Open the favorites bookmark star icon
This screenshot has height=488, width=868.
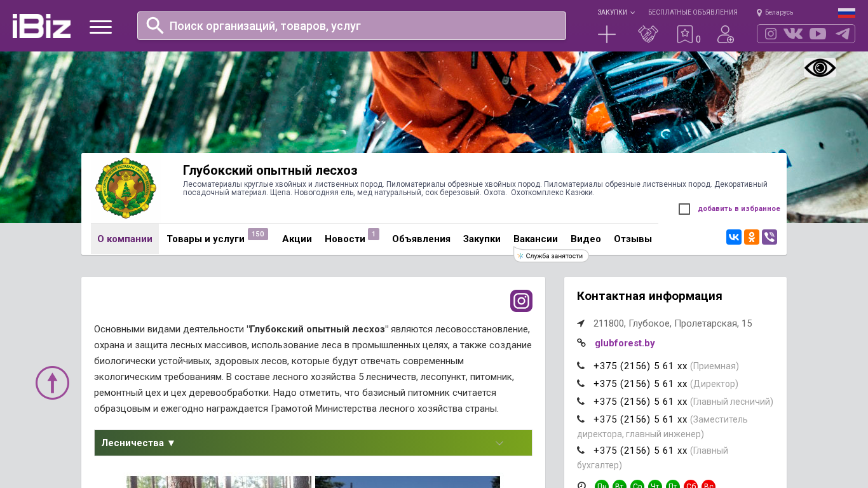[685, 34]
